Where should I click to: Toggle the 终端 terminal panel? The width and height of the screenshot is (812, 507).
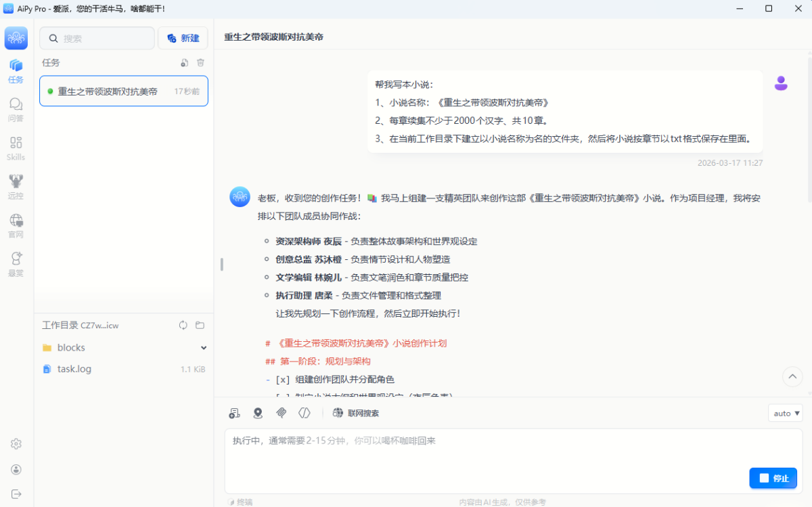(240, 502)
